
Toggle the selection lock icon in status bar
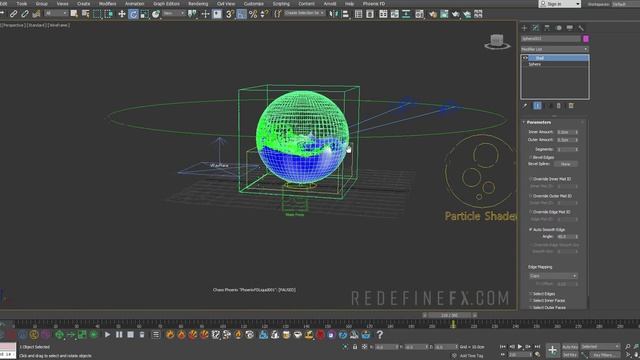[355, 347]
